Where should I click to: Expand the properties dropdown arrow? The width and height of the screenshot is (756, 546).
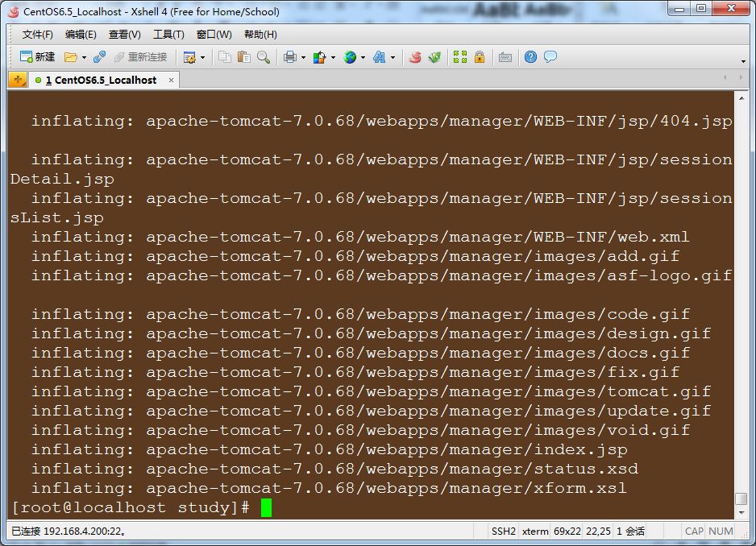(x=202, y=58)
